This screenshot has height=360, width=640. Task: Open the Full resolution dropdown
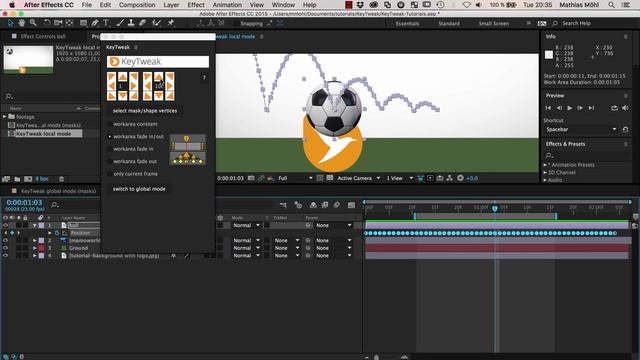click(x=295, y=178)
